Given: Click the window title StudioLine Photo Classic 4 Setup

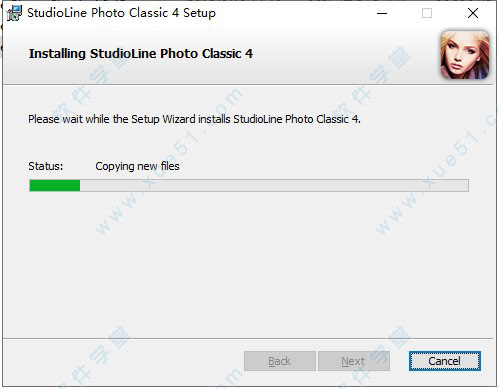Looking at the screenshot, I should click(x=121, y=13).
